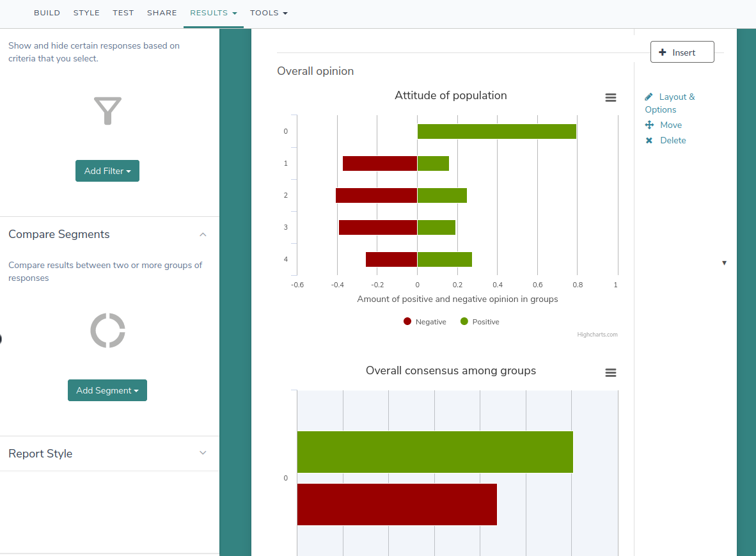Image resolution: width=756 pixels, height=556 pixels.
Task: Toggle the Positive series in the legend
Action: pos(479,321)
